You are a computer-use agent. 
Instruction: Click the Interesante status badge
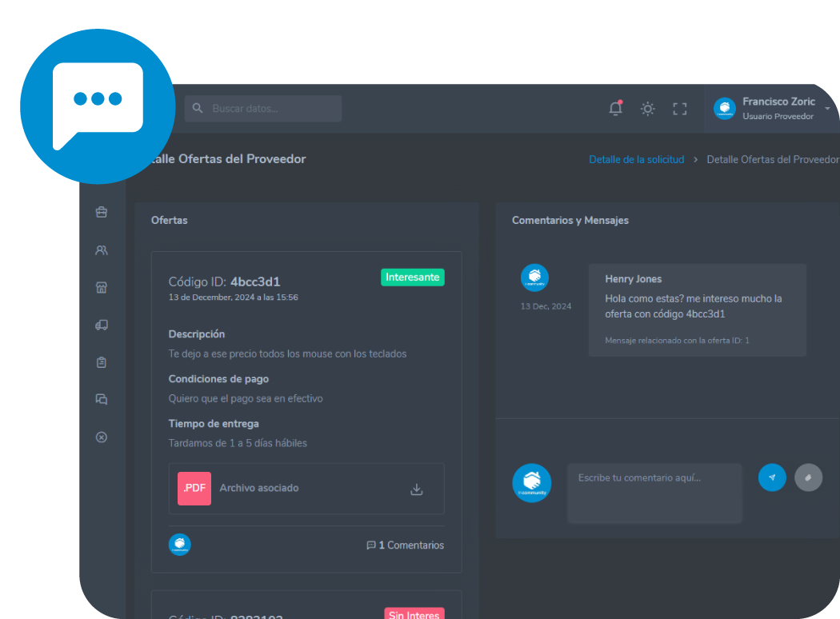[412, 277]
